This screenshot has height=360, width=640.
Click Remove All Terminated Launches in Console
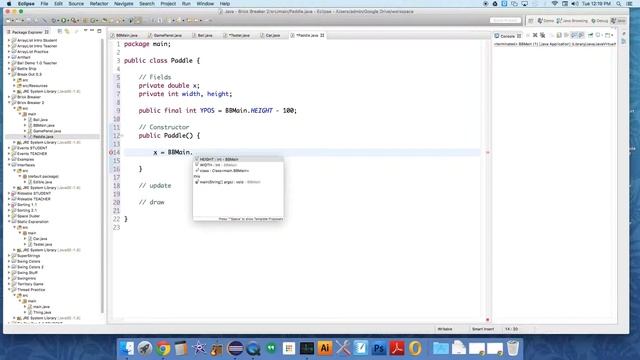tap(542, 36)
